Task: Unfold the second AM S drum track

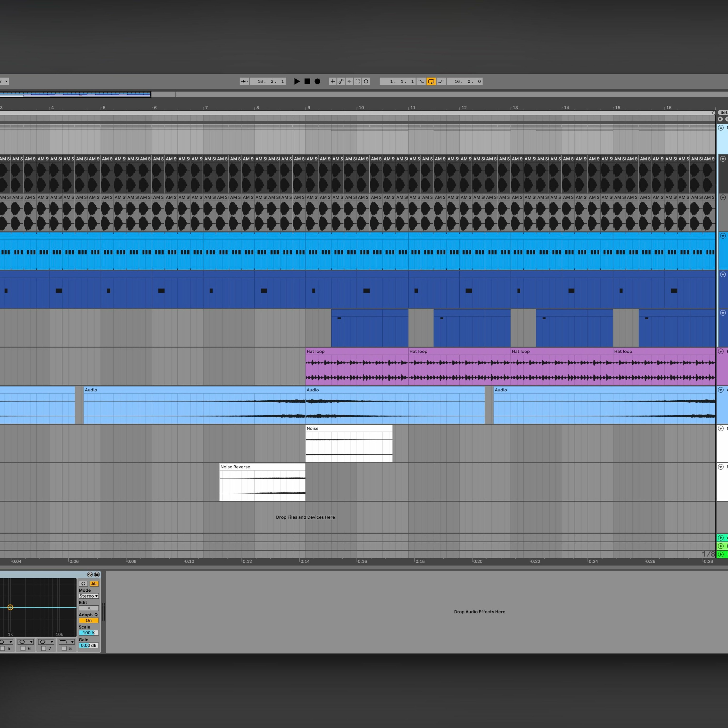Action: coord(723,198)
